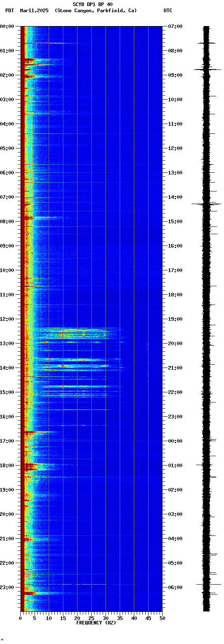The height and width of the screenshot is (644, 224).
Task: Click the 'FREQUENCY (HZ)' axis label
Action: pyautogui.click(x=96, y=623)
